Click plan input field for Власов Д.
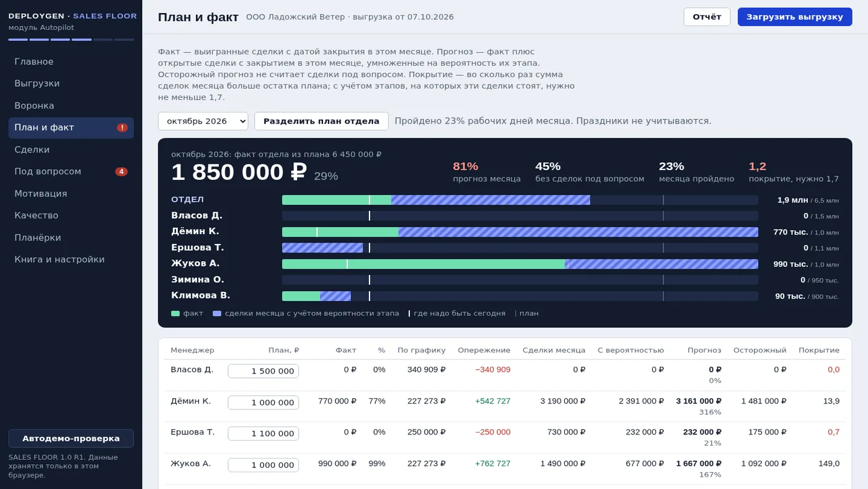 [x=263, y=371]
